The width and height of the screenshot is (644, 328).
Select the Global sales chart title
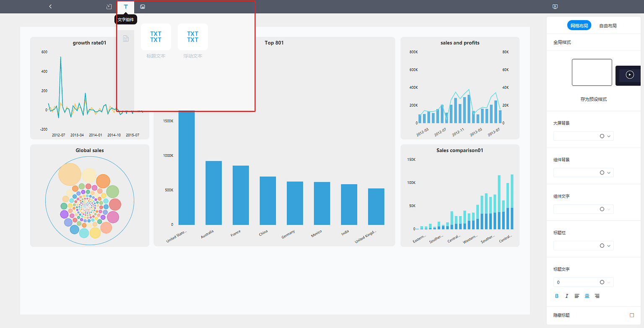(90, 150)
